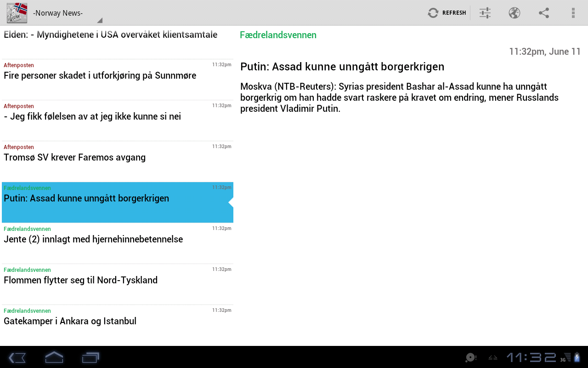Open article in browser via globe icon
588x368 pixels.
(514, 13)
